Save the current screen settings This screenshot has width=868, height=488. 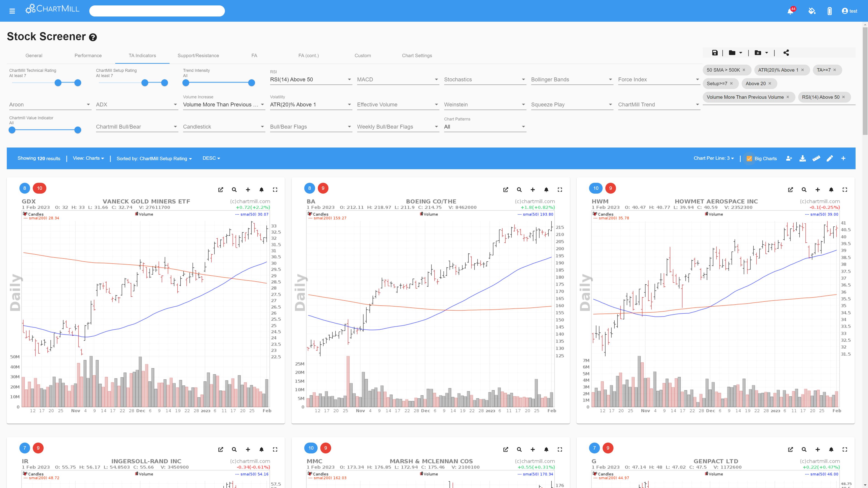pyautogui.click(x=715, y=53)
